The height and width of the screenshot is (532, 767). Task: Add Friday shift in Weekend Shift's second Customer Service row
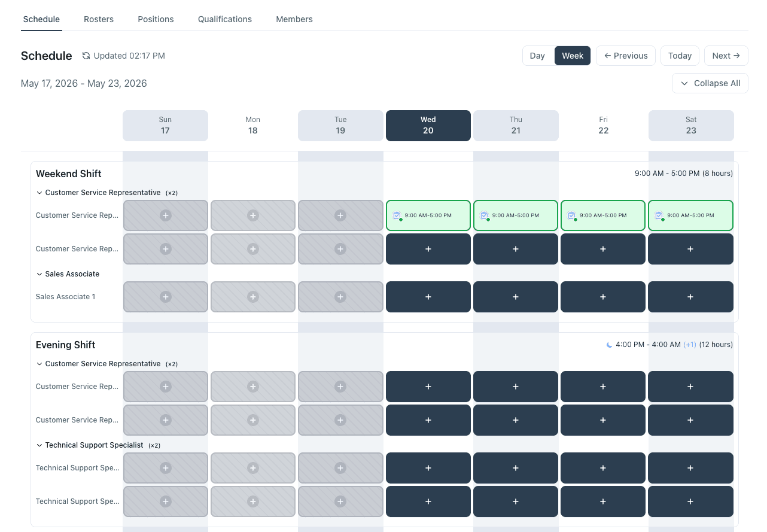click(x=603, y=249)
